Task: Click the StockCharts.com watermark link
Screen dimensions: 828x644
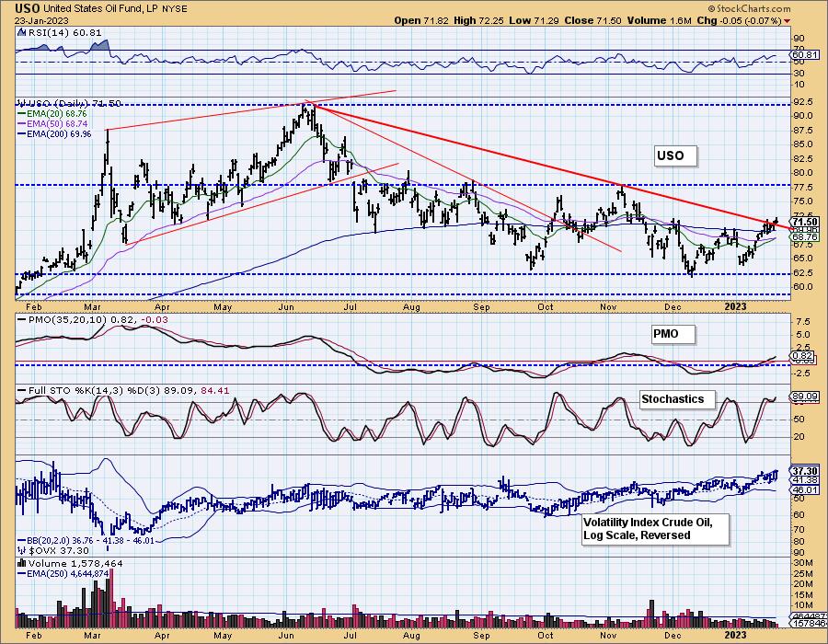Action: coord(749,8)
